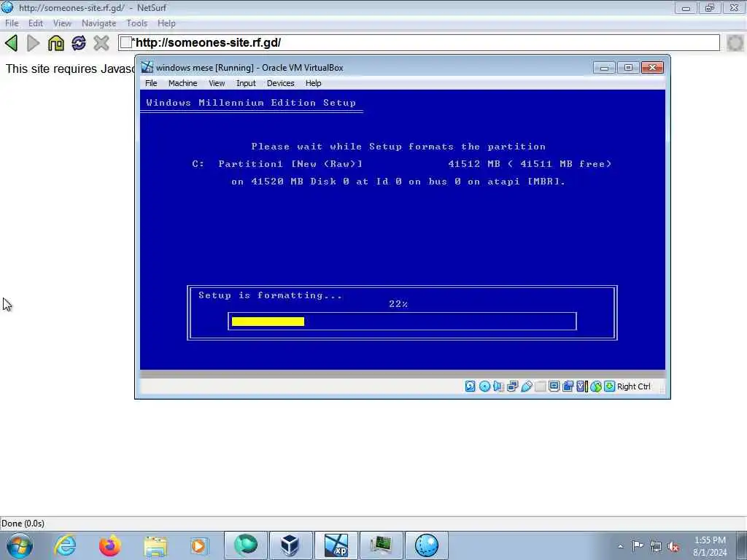747x560 pixels.
Task: Click the VirtualBox title bar window icon
Action: (x=147, y=67)
